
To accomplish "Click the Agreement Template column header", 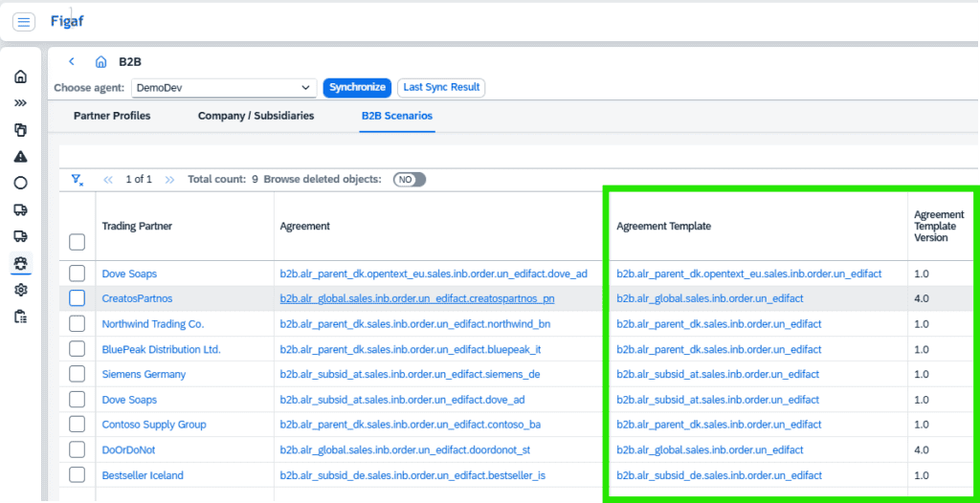I will (663, 227).
